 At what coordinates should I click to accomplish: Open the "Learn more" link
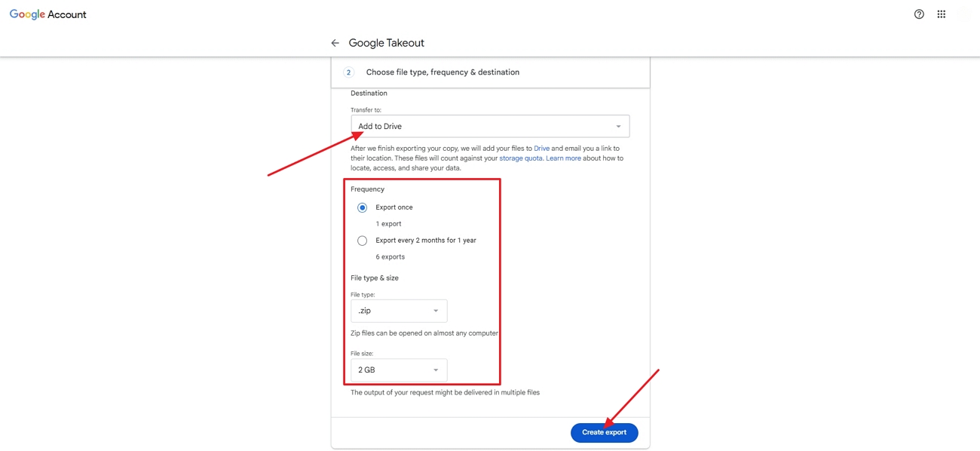(563, 158)
